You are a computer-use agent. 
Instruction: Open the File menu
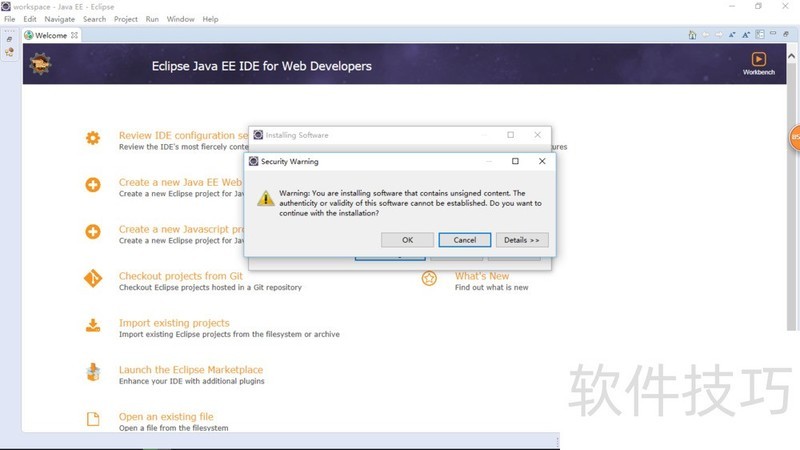(10, 19)
